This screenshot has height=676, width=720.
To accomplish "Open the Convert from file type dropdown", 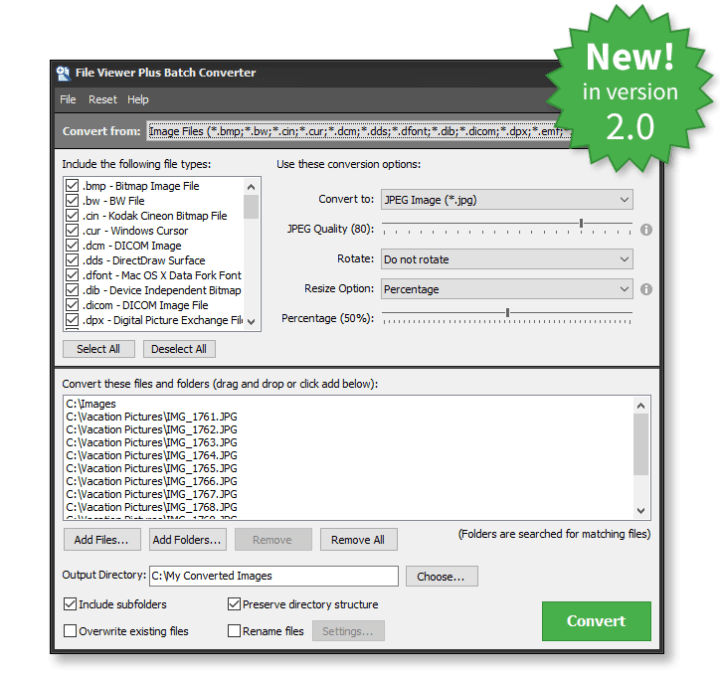I will point(358,131).
